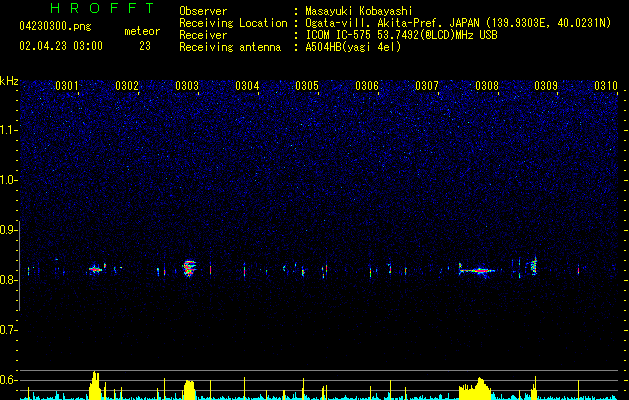Click the 0309 time marker
Screen dimensions: 629x400
(x=546, y=86)
